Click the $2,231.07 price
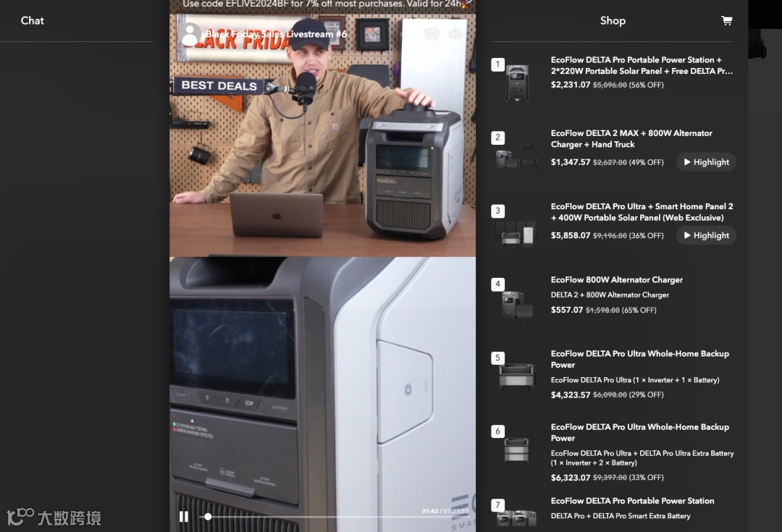 pos(571,85)
